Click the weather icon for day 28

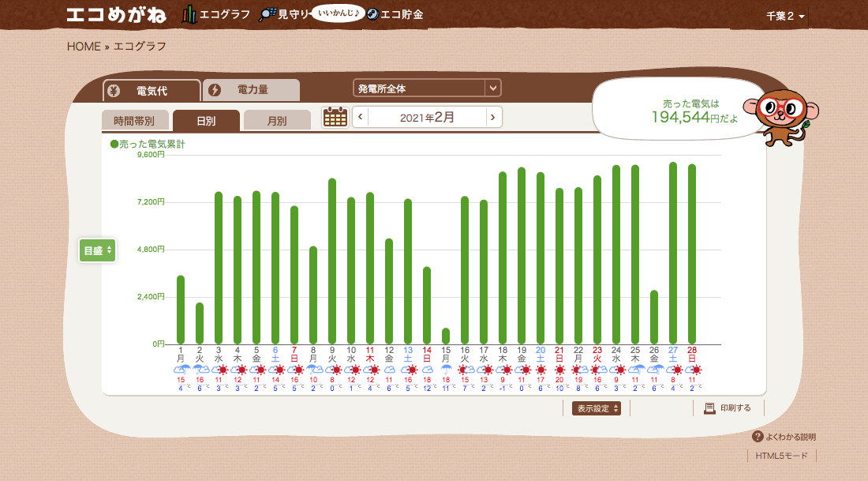pyautogui.click(x=692, y=370)
